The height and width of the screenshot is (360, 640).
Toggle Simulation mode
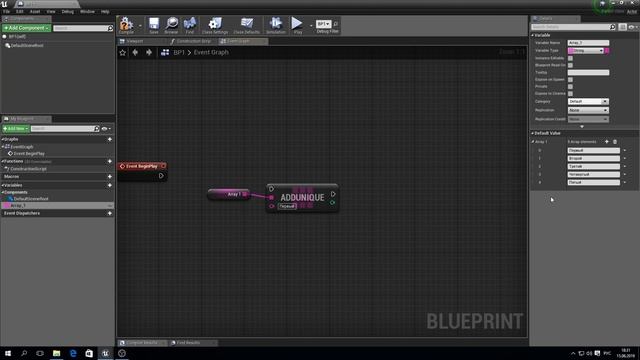[x=276, y=25]
